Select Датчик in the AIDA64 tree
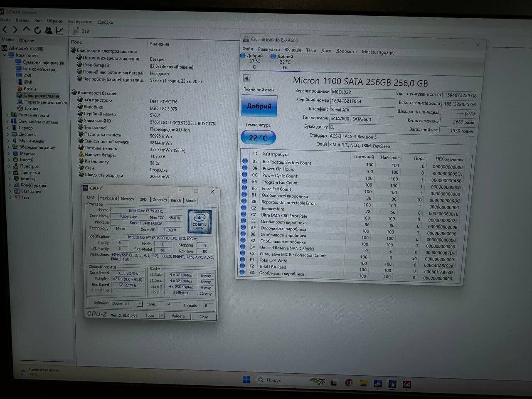 click(31, 108)
